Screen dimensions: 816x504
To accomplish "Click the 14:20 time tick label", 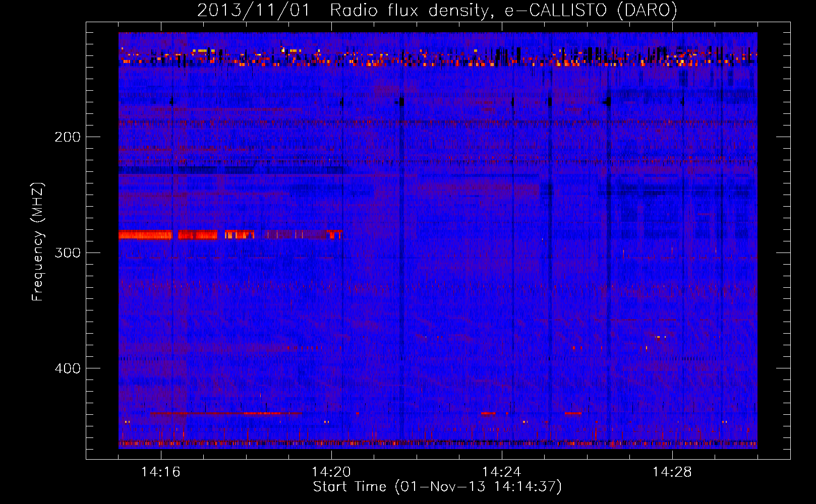I will [x=331, y=472].
